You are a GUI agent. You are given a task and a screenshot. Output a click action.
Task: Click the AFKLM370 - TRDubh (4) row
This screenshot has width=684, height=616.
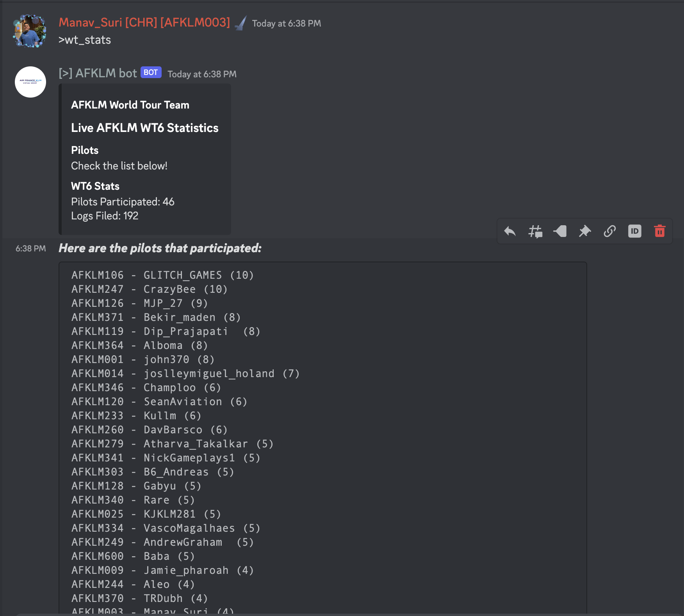(140, 598)
